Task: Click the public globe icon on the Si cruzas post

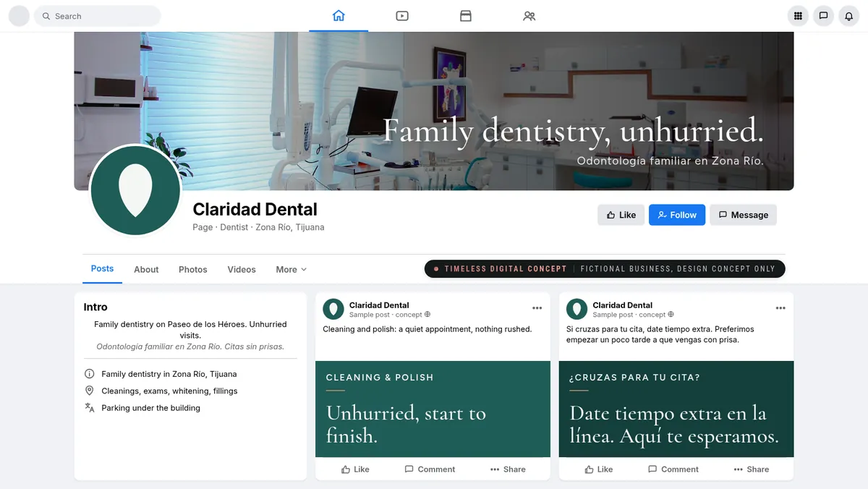Action: (x=671, y=315)
